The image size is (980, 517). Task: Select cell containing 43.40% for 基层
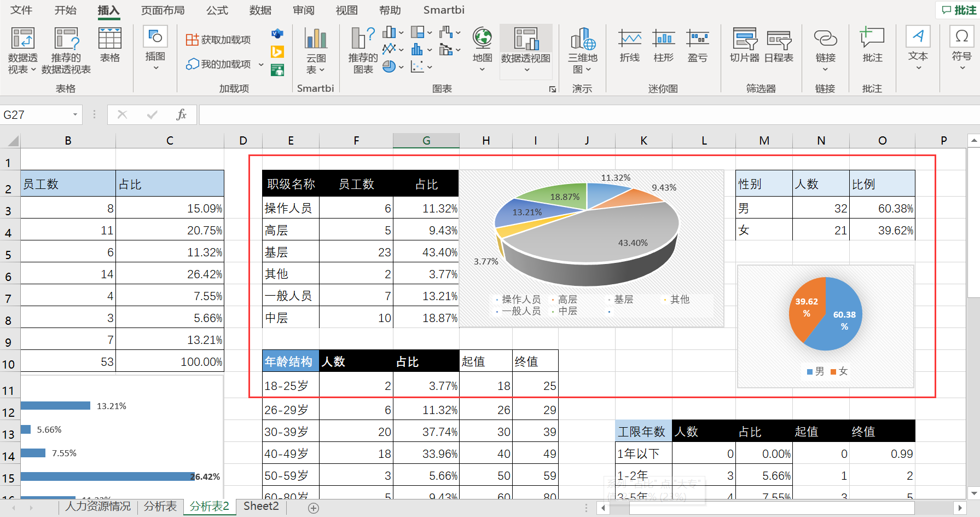click(x=426, y=252)
